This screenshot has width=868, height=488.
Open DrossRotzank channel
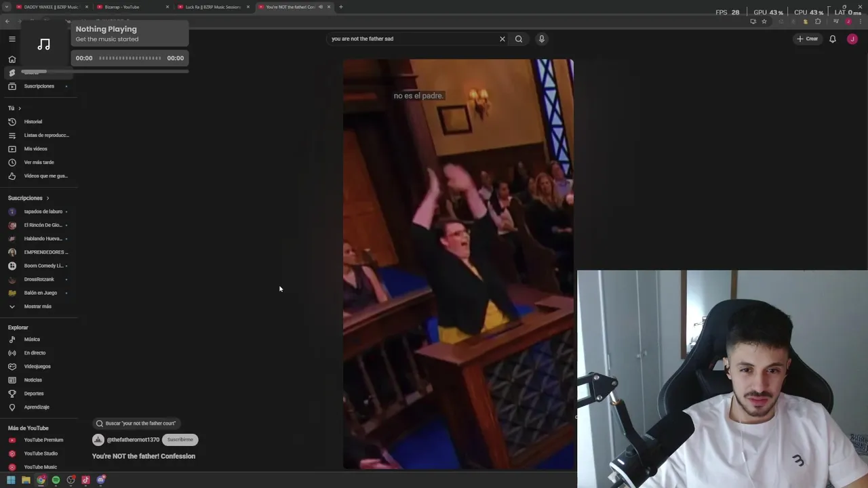click(x=39, y=279)
